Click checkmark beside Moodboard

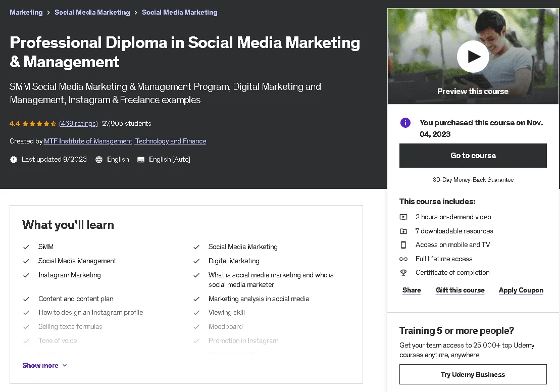[196, 327]
